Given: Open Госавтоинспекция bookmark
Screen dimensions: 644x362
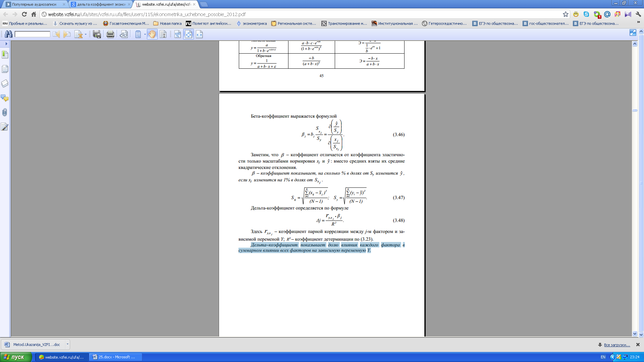Looking at the screenshot, I should (126, 23).
